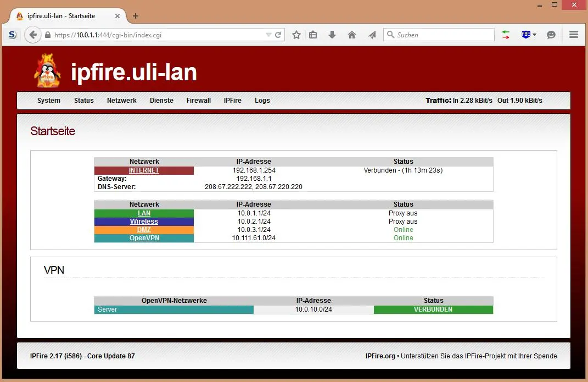Click the LAN row Proxy aus status
Screen dimensions: 588x382
click(403, 213)
